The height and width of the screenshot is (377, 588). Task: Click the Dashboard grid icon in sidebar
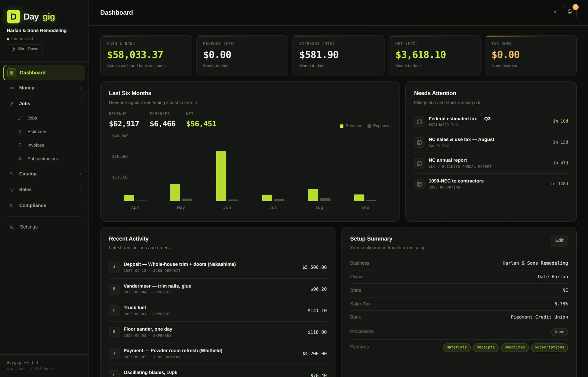coord(12,73)
